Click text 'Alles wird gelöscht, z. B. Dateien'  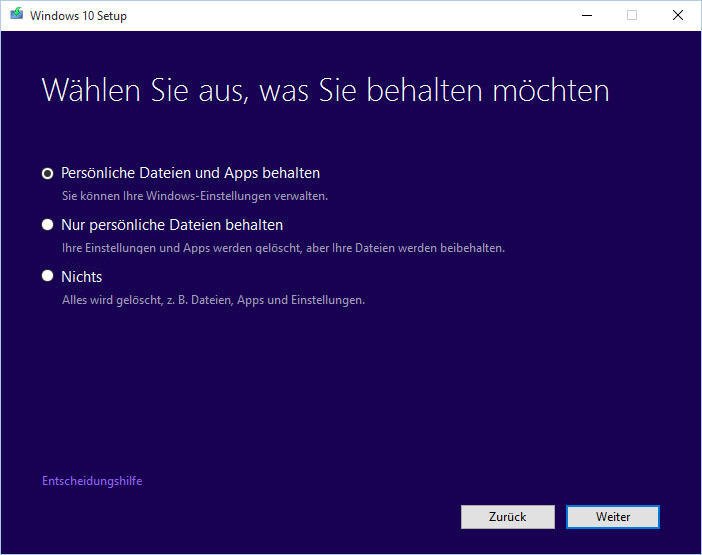(147, 300)
